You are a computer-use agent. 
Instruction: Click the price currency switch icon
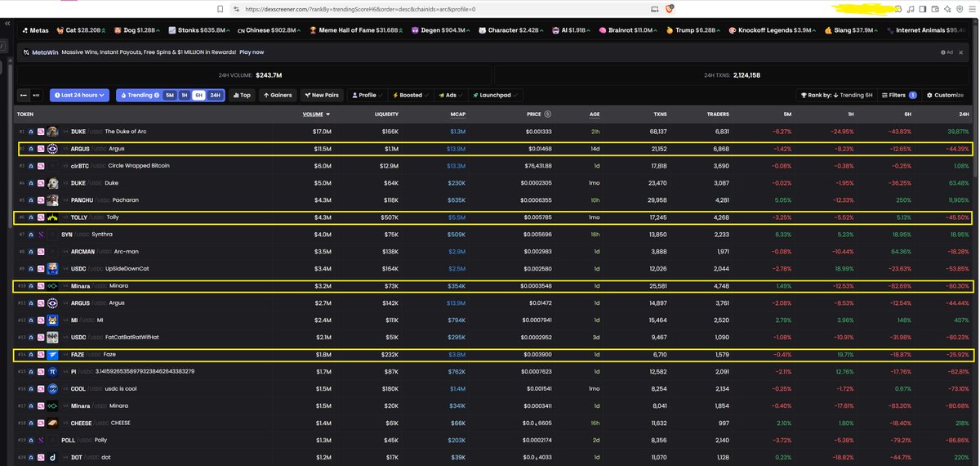coord(548,114)
